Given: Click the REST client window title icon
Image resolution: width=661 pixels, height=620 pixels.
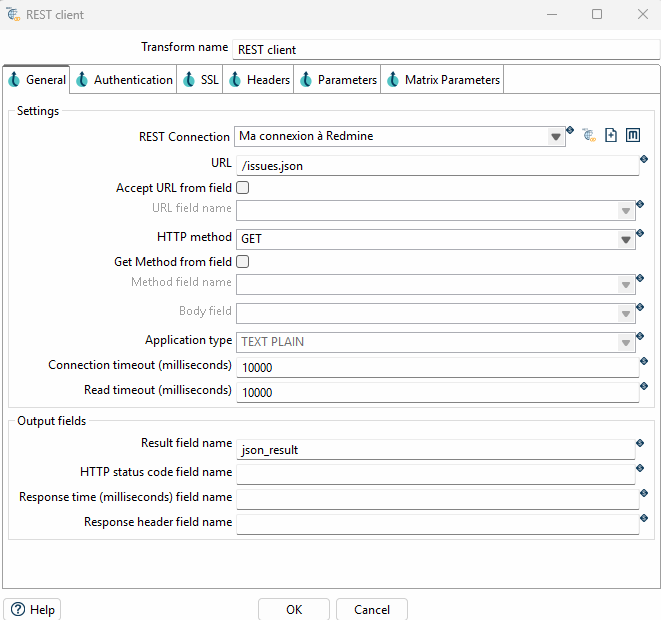Looking at the screenshot, I should 13,14.
